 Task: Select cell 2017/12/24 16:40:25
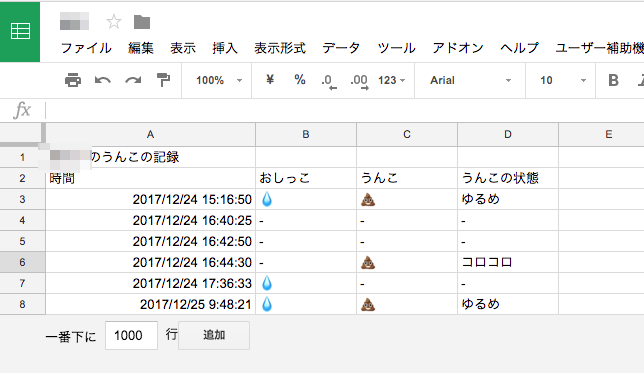[x=150, y=220]
